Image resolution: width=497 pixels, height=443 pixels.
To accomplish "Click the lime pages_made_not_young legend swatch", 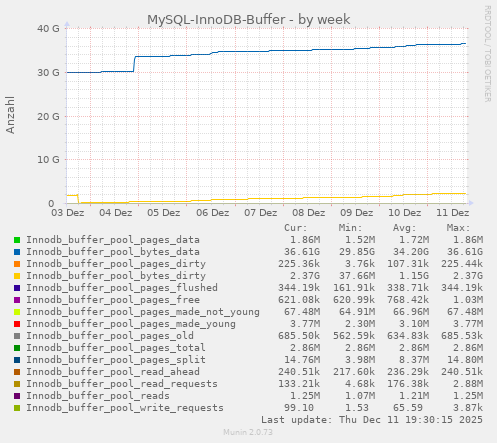I will (x=17, y=312).
